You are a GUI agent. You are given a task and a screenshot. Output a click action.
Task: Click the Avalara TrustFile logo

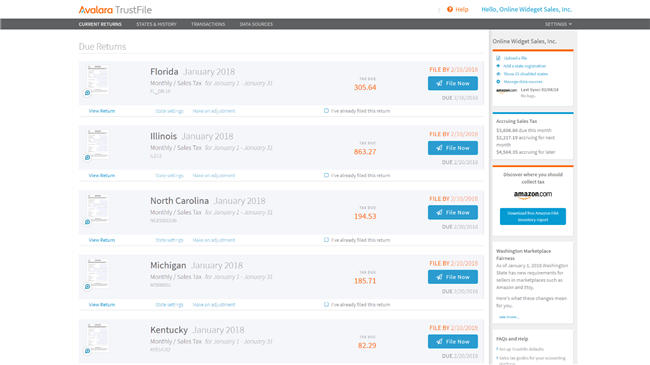pos(115,10)
